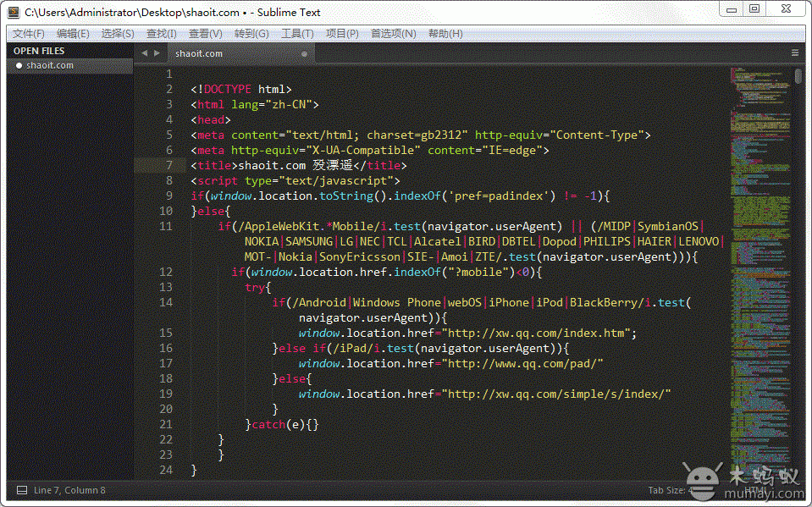
Task: Open the 查找(I) menu
Action: (x=161, y=34)
